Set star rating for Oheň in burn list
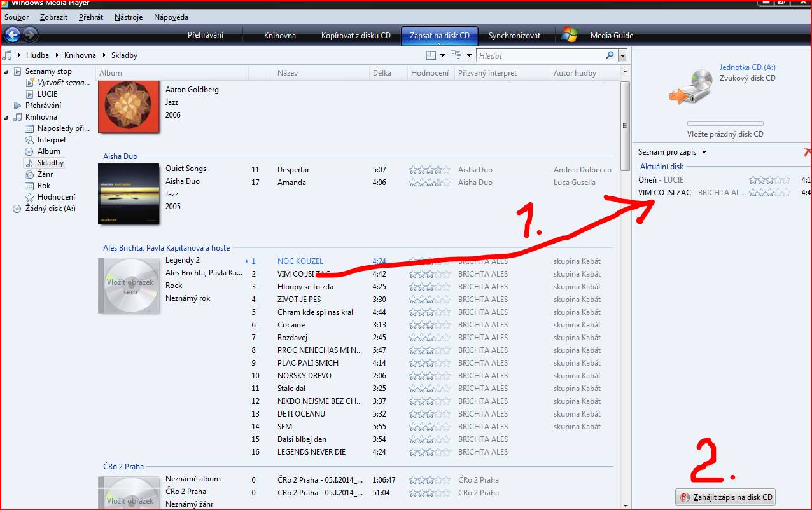812x510 pixels. coord(769,180)
